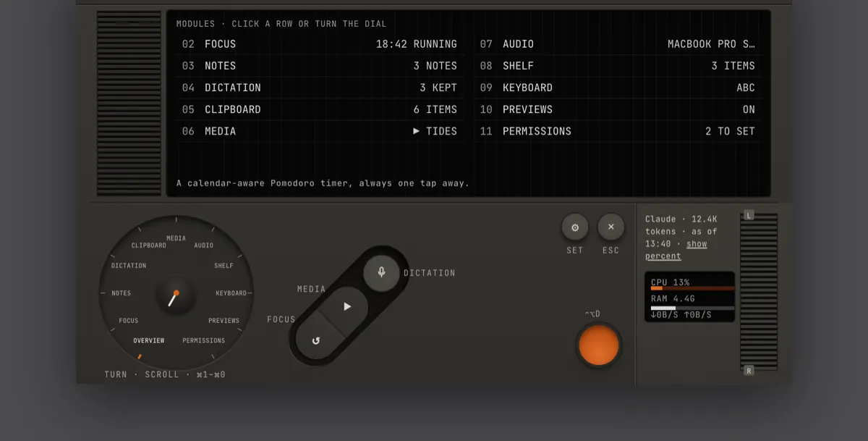Select the 04 Dictation module row
The width and height of the screenshot is (868, 441).
click(320, 88)
